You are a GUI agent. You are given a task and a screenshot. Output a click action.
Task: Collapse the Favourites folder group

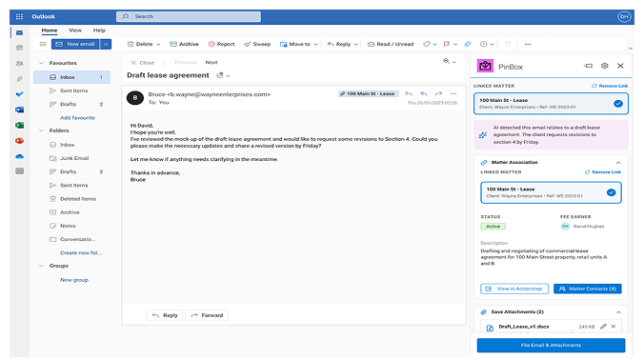tap(41, 63)
